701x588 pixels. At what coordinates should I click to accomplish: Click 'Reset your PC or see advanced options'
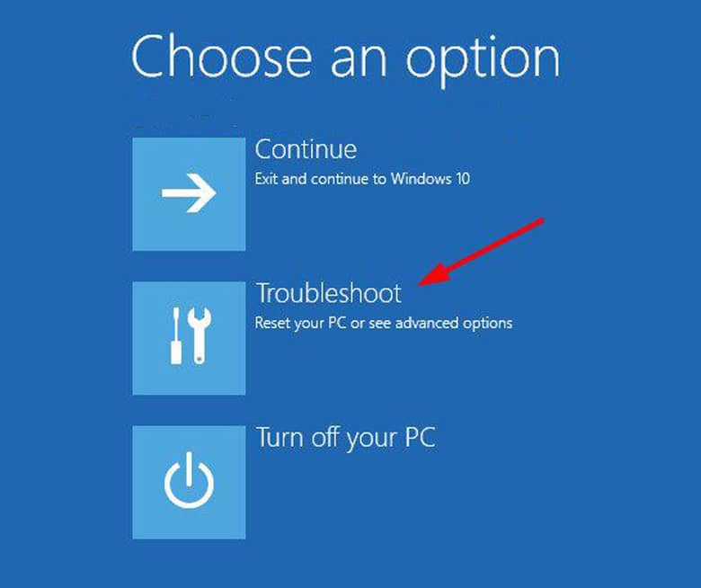coord(383,323)
